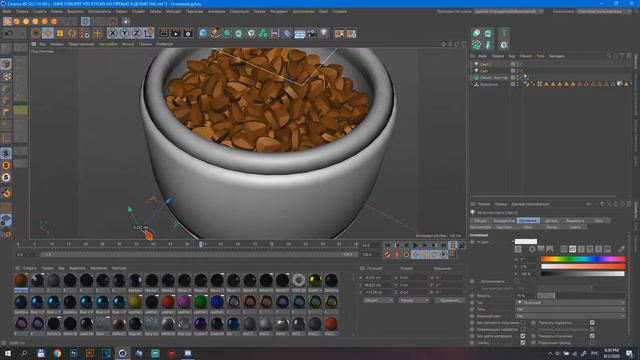Click the Применить button
Screen dimensions: 640x360
449,300
